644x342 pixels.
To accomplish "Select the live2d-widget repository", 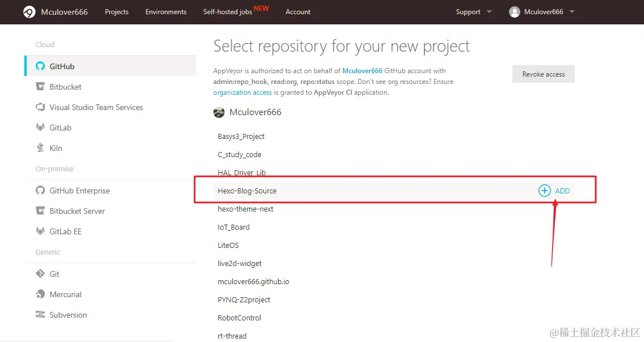I will 239,263.
